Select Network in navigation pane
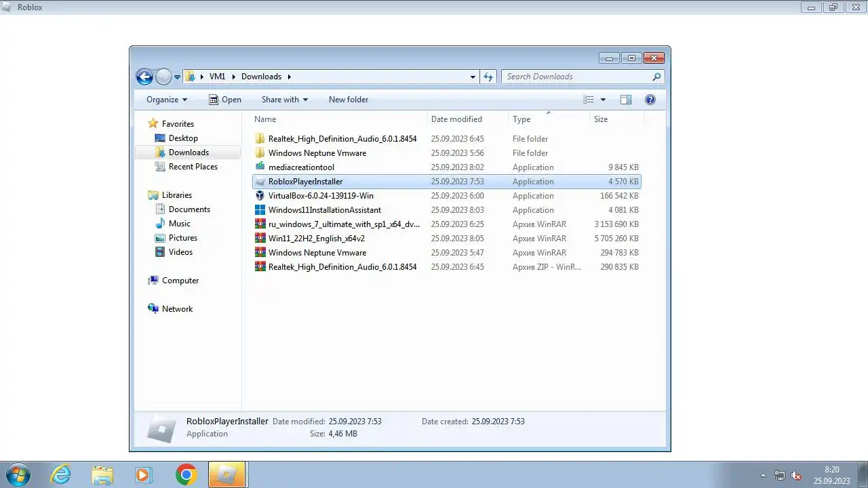 tap(177, 309)
